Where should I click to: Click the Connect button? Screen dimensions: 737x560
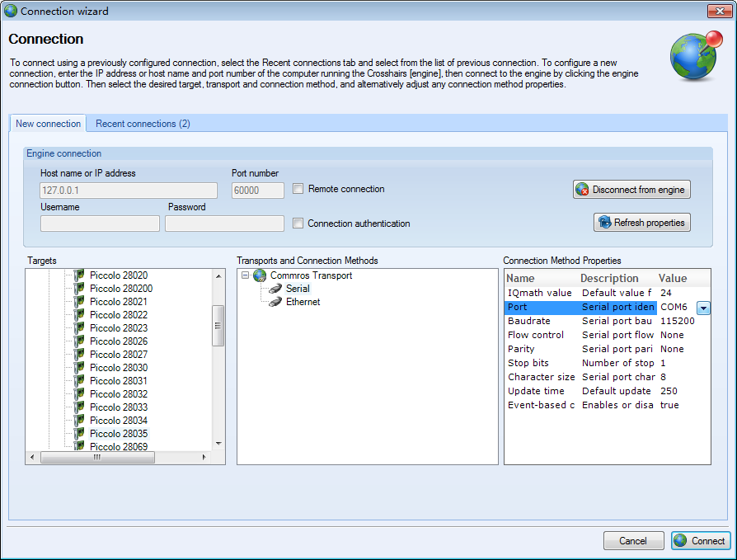pos(701,541)
